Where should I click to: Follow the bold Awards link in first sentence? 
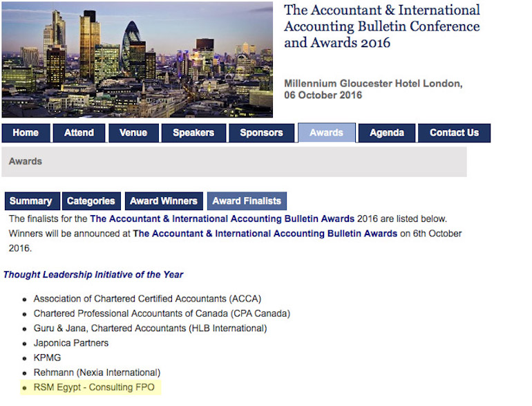click(222, 219)
